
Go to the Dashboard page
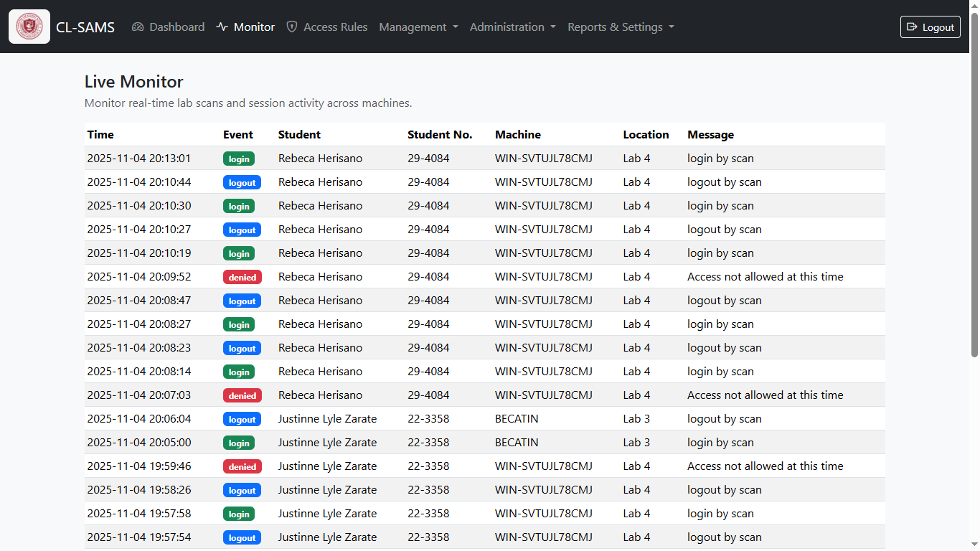point(176,27)
